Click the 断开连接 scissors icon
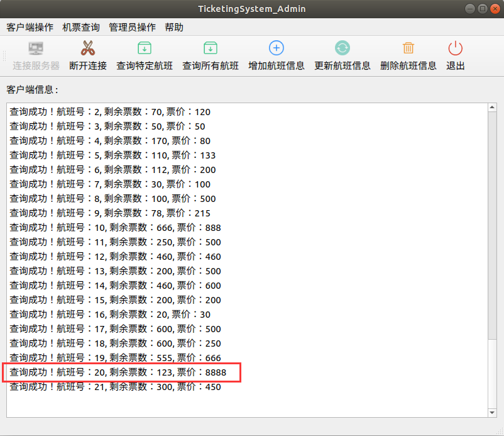Image resolution: width=504 pixels, height=436 pixels. tap(88, 48)
